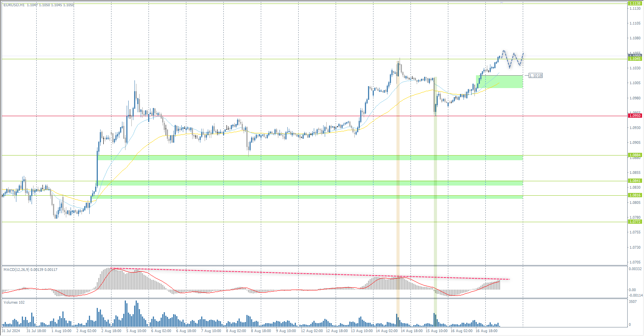Viewport: 644px width, 336px height.
Task: Click the 1.0980 price scale label
Action: click(x=635, y=98)
